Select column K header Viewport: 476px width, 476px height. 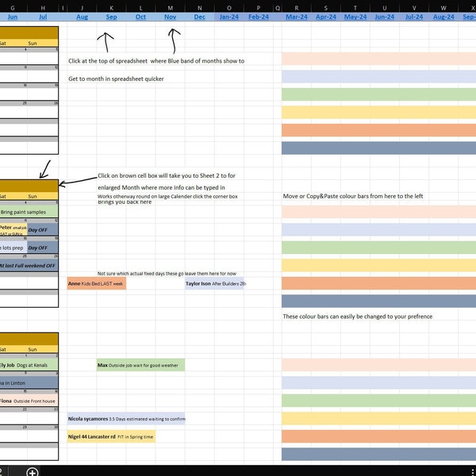click(x=111, y=8)
